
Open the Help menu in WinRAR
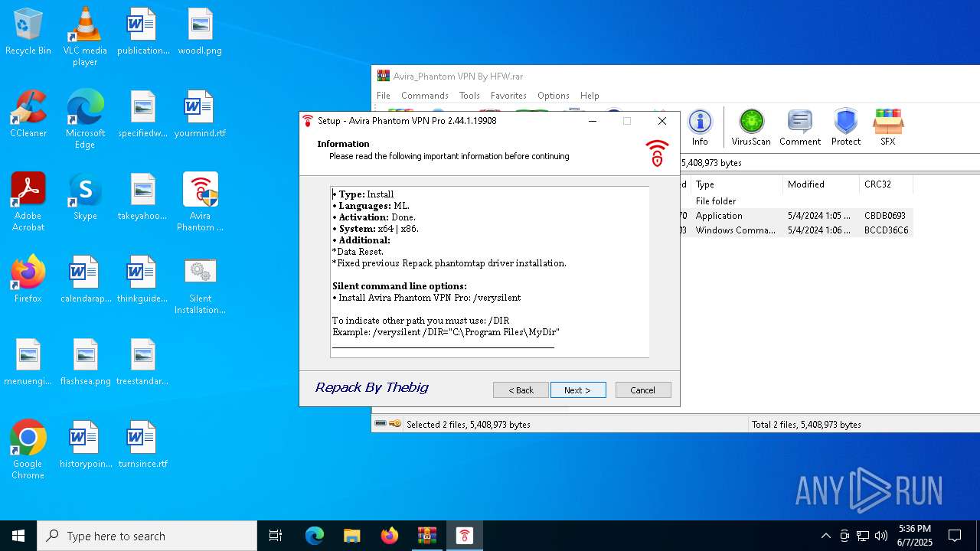[x=590, y=96]
